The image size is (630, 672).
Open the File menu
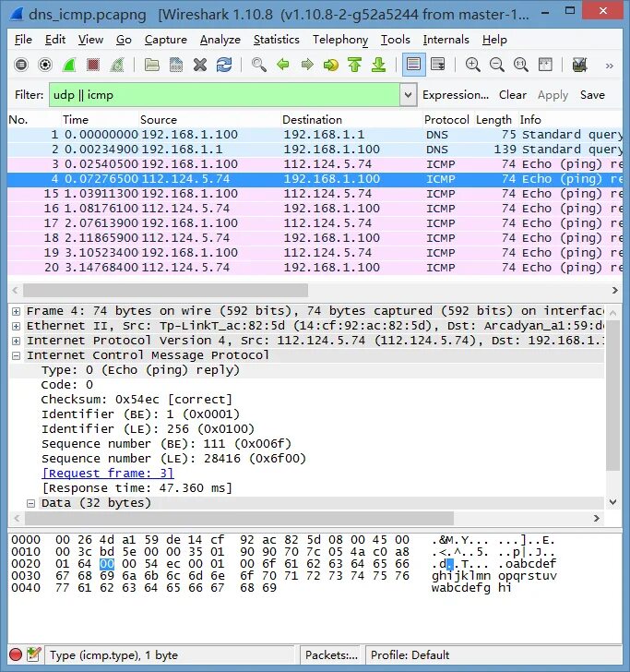(23, 40)
